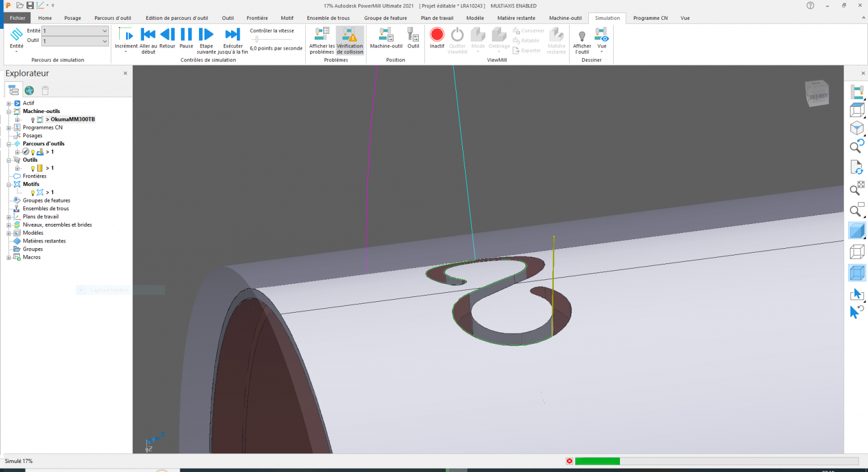Toggle Vérification de collision

350,41
